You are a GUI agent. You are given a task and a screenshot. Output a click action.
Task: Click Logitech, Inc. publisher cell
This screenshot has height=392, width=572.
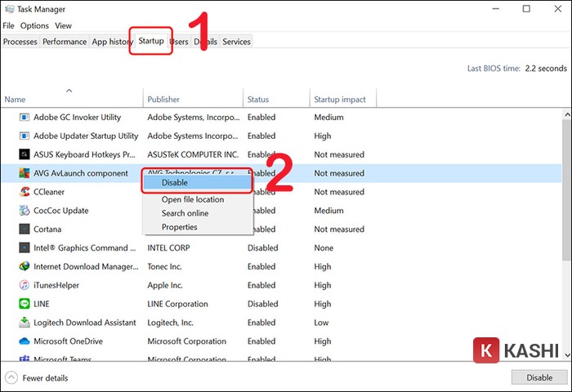click(170, 323)
